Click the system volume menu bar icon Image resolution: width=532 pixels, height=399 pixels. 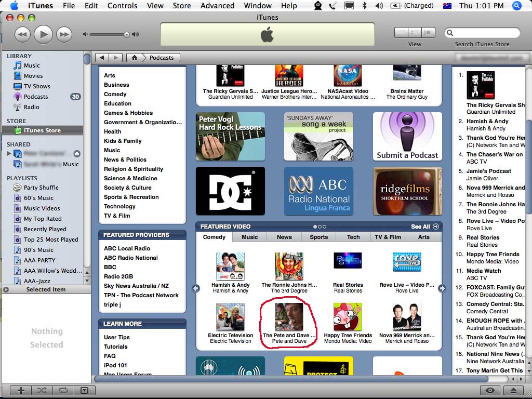point(379,5)
